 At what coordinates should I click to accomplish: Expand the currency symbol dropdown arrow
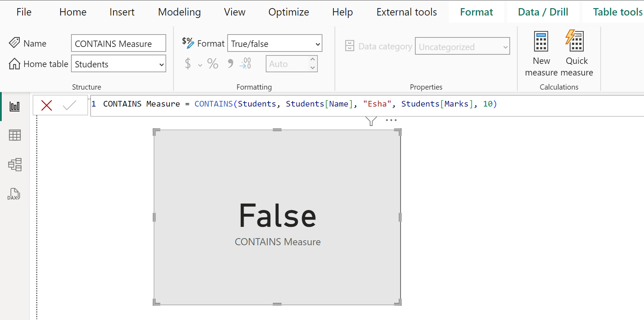(200, 65)
